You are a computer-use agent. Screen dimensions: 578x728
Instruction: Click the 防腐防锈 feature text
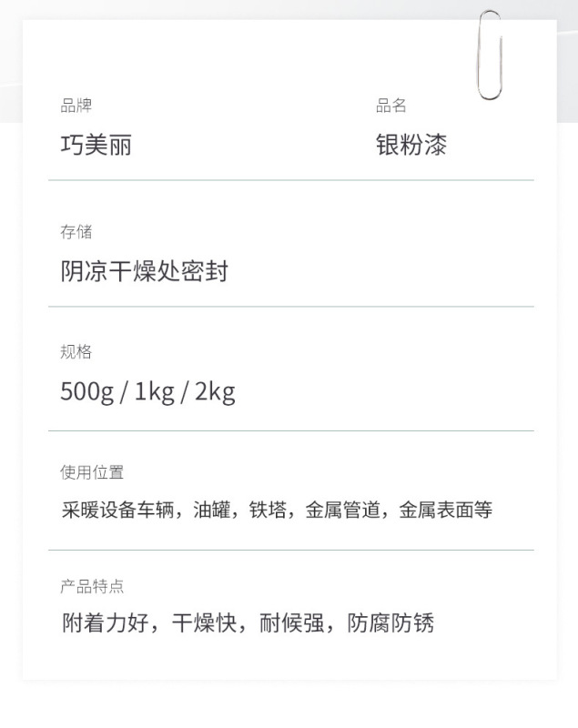click(390, 623)
